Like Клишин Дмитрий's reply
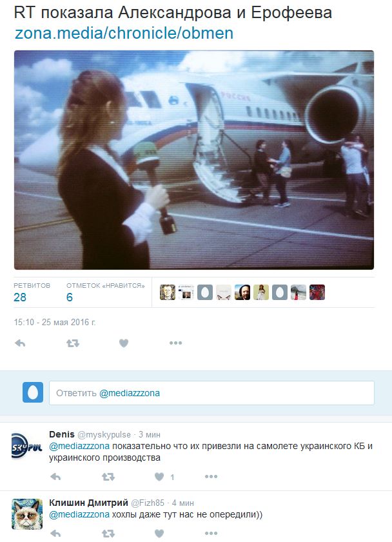 pyautogui.click(x=159, y=534)
